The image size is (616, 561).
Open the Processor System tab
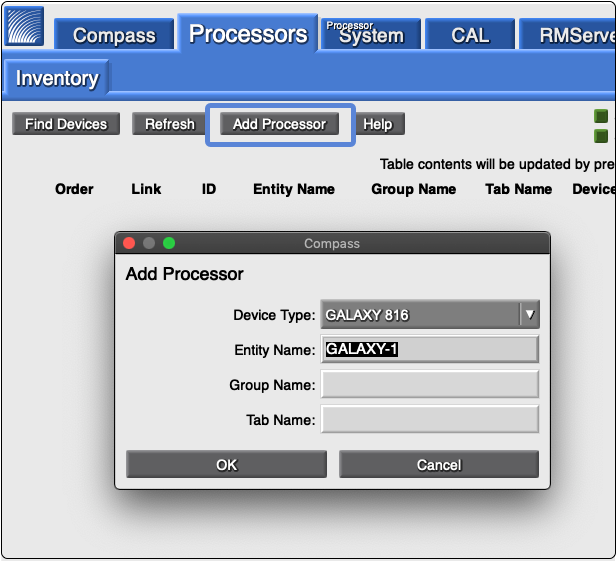[370, 34]
